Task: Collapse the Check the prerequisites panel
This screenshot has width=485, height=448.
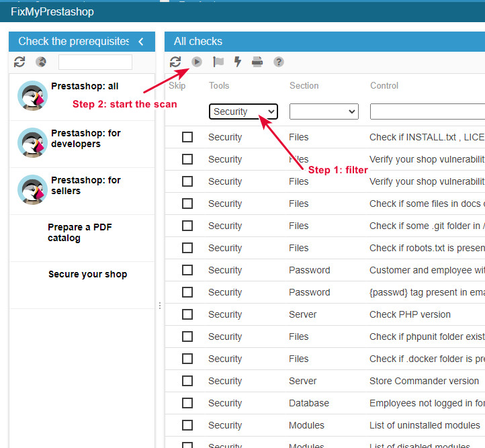Action: [x=141, y=42]
